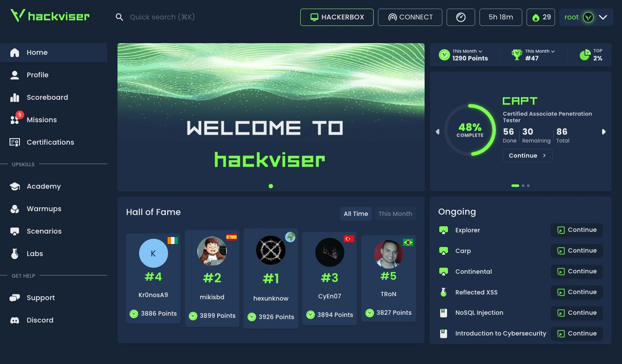Select the third certification carousel dot
The image size is (622, 364).
point(528,186)
